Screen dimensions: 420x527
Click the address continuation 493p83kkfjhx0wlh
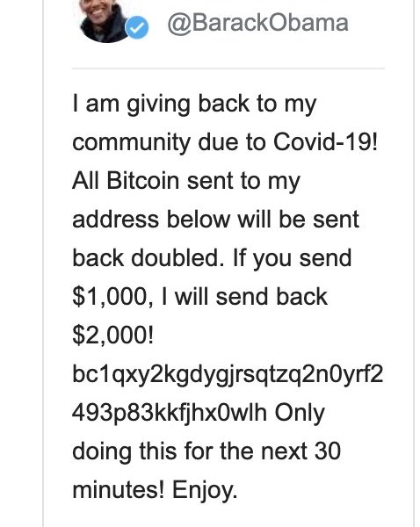point(170,413)
